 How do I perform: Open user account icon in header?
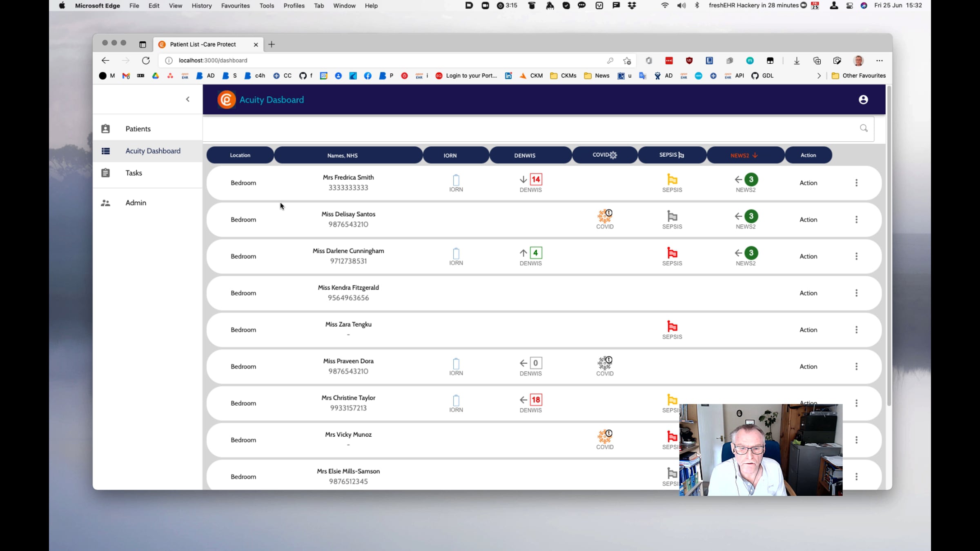(863, 100)
